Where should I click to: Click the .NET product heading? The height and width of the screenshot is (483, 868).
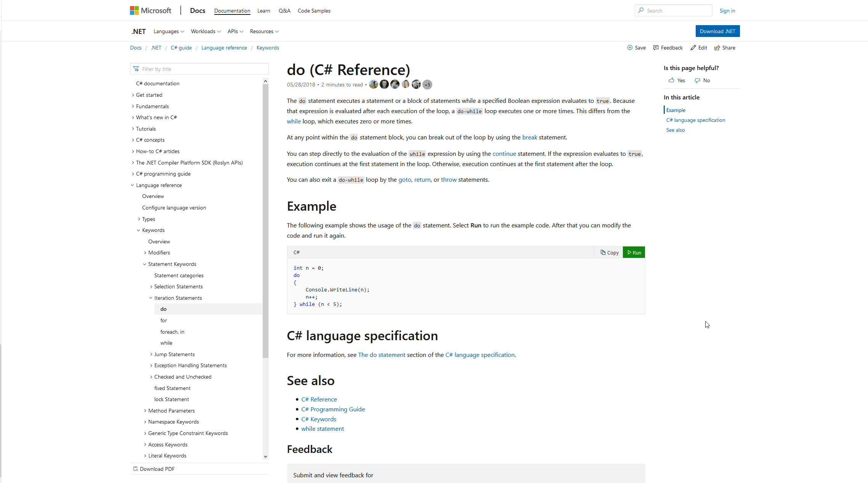click(x=139, y=31)
